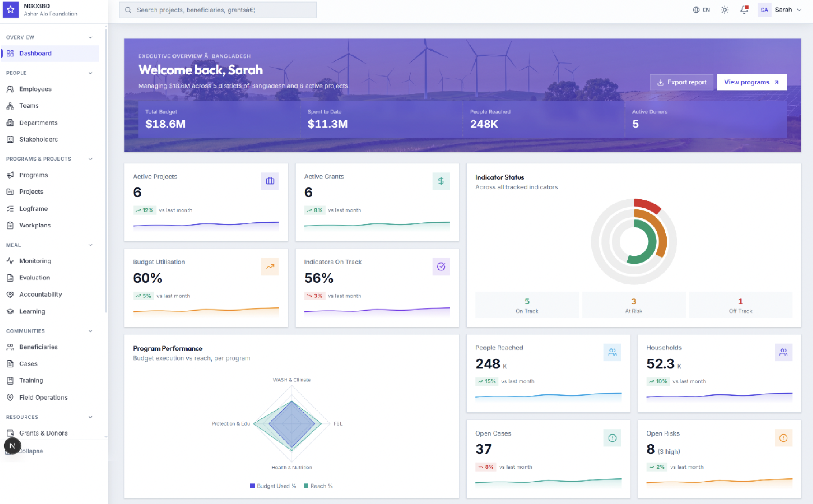Click the Spent to Date $11.3M value
This screenshot has height=504, width=813.
(x=327, y=124)
